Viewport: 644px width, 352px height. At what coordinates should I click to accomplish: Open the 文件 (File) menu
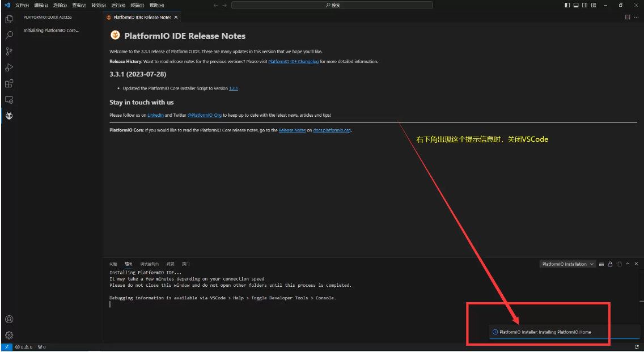click(x=22, y=5)
